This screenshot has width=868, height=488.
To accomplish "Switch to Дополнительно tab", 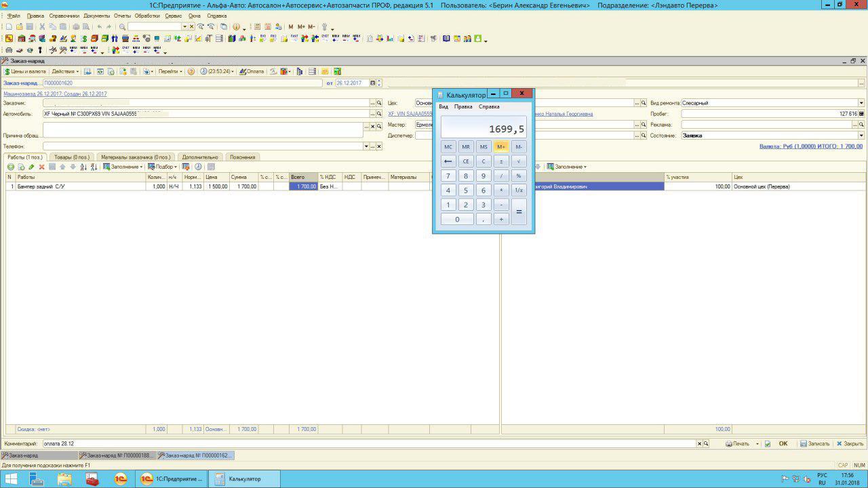I will tap(200, 157).
